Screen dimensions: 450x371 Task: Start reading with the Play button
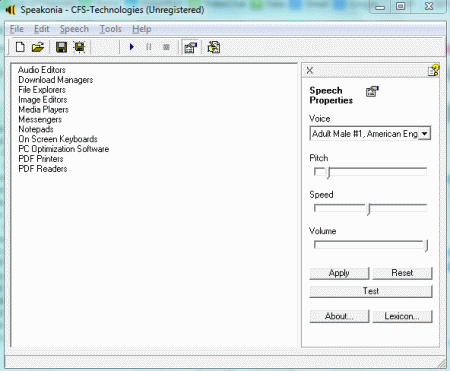[x=132, y=47]
